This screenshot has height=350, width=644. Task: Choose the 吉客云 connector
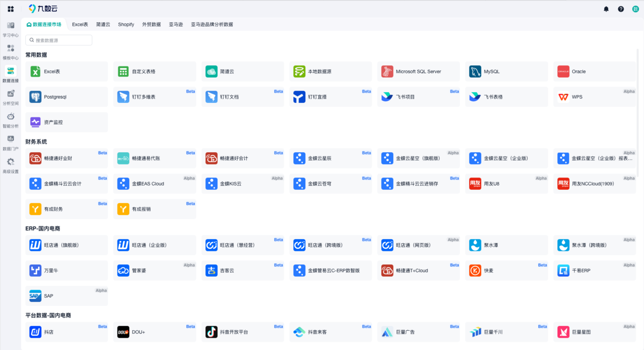(243, 271)
